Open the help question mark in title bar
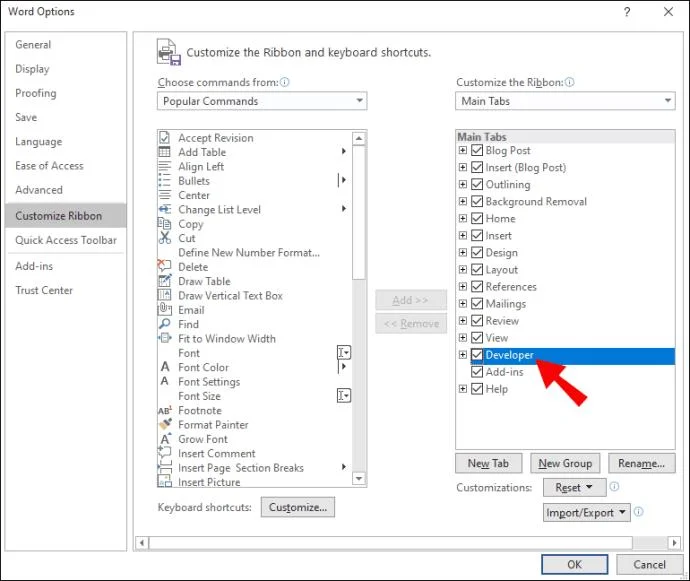690x581 pixels. pos(627,12)
